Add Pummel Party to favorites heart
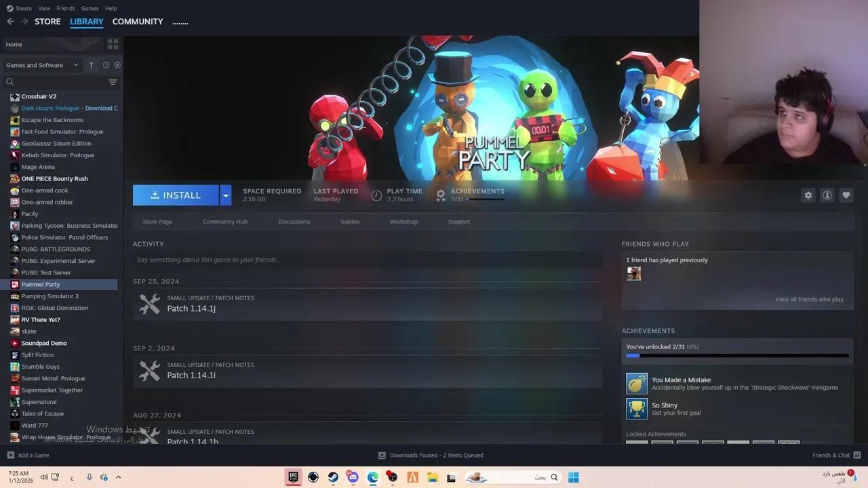The width and height of the screenshot is (868, 488). coord(846,195)
